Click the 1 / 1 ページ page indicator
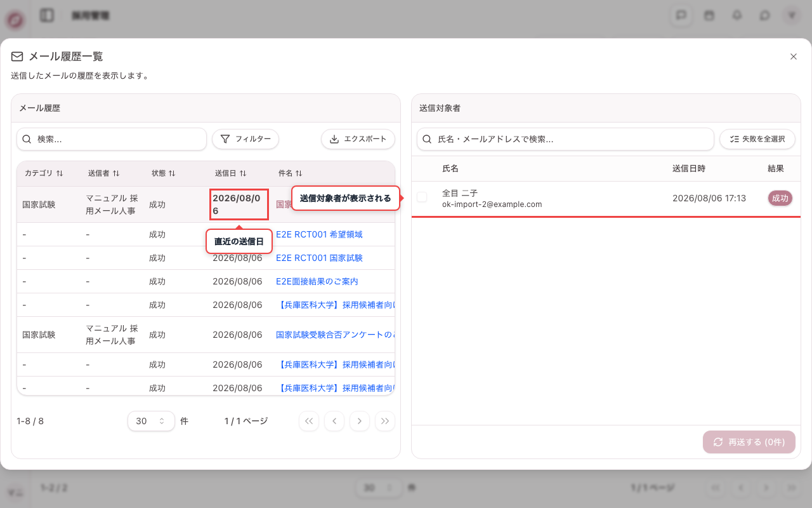The width and height of the screenshot is (812, 508). [x=246, y=421]
